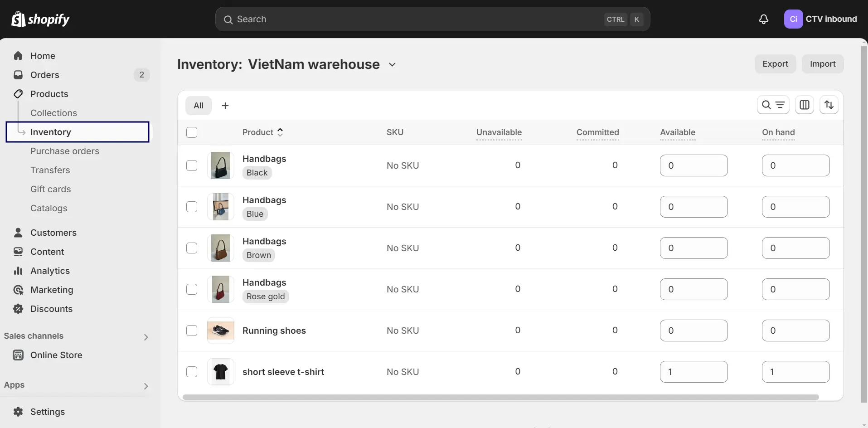Check the Running shoes row checkbox
This screenshot has height=428, width=868.
click(x=192, y=331)
